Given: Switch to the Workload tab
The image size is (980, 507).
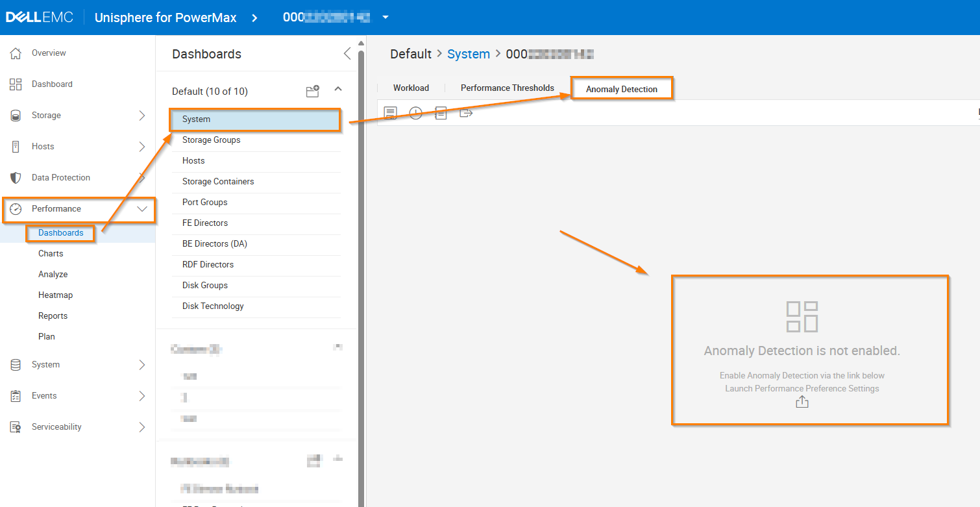Looking at the screenshot, I should point(411,88).
